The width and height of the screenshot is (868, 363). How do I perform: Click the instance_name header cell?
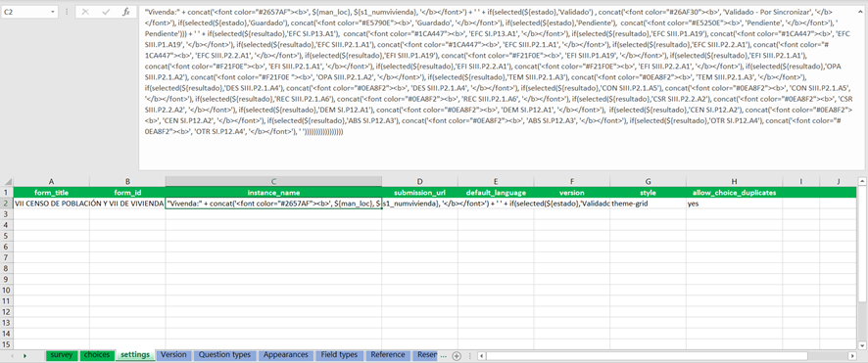point(273,193)
